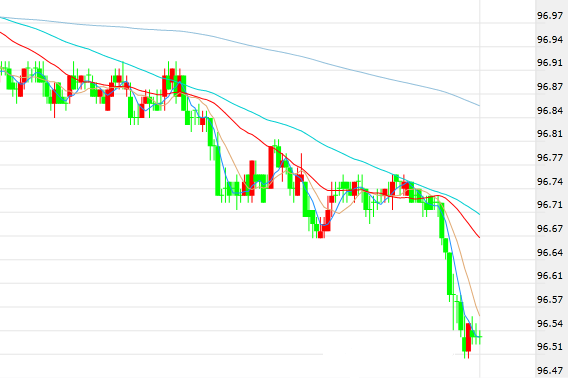568x378 pixels.
Task: Select the 96.87 price scale value
Action: pos(550,87)
